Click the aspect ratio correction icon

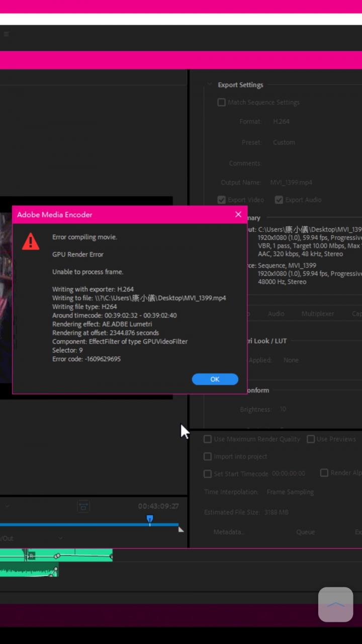(83, 506)
